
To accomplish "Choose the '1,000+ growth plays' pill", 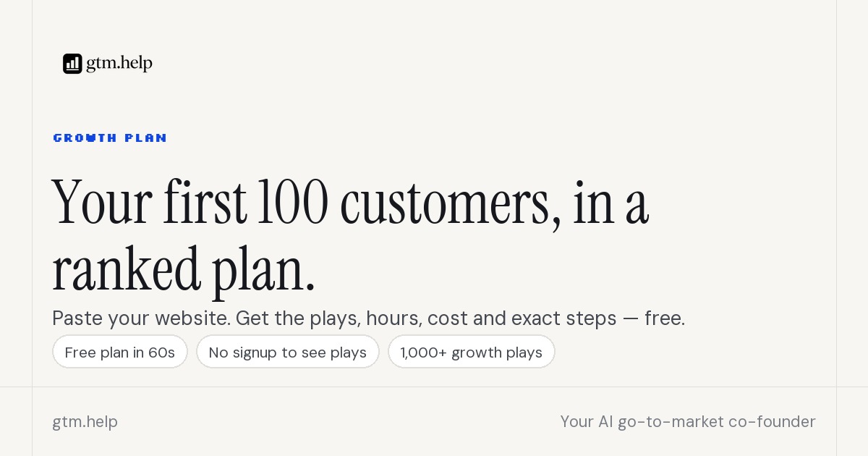I will coord(472,352).
